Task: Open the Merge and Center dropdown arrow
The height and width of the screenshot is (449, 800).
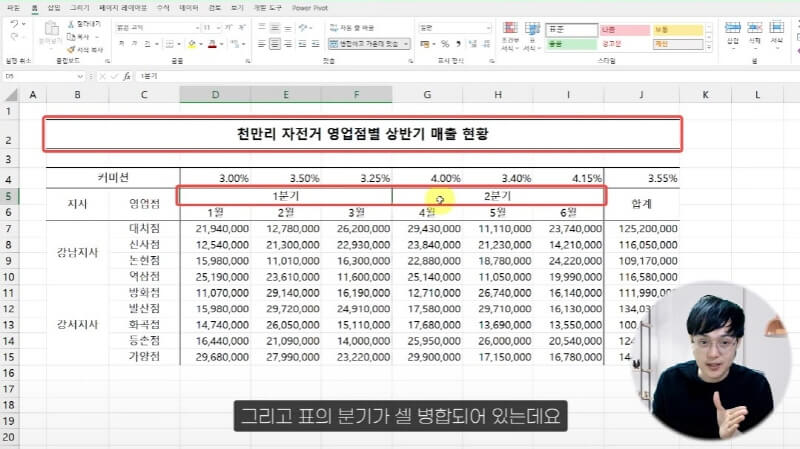Action: click(406, 44)
